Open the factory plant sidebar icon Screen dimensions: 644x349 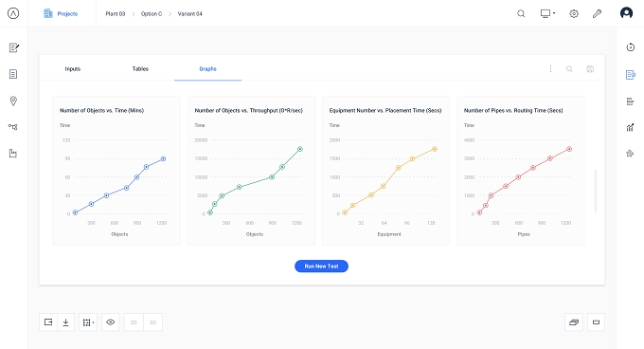[x=13, y=154]
